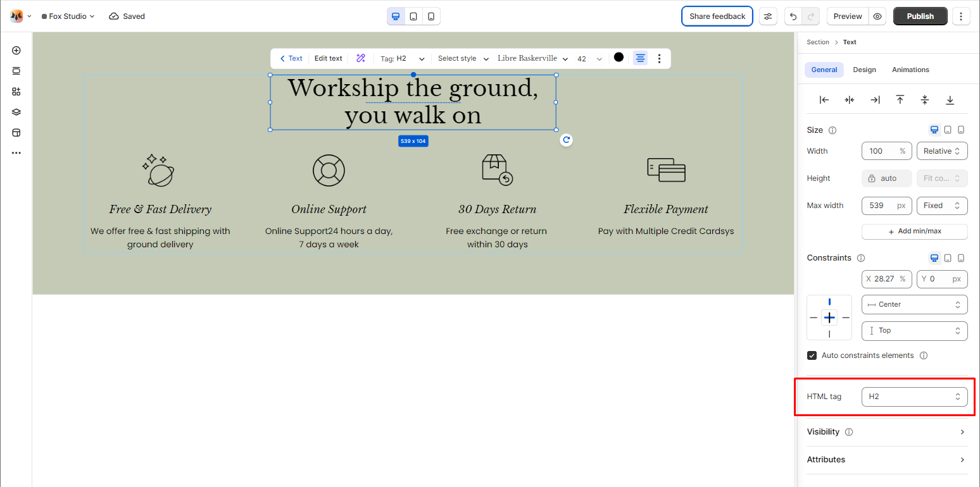Uncheck Auto constraints elements checkbox
This screenshot has height=487, width=980.
tap(812, 355)
